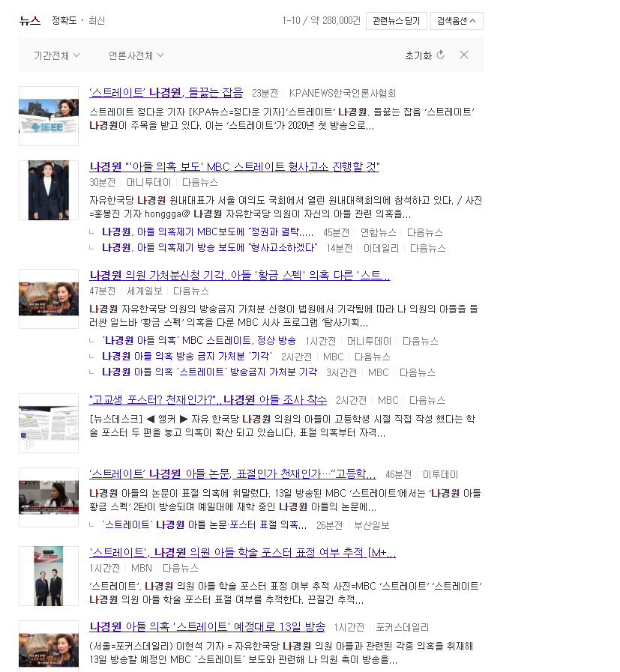Open related article 아들 논문·포스터 표절 의혹

(x=205, y=525)
